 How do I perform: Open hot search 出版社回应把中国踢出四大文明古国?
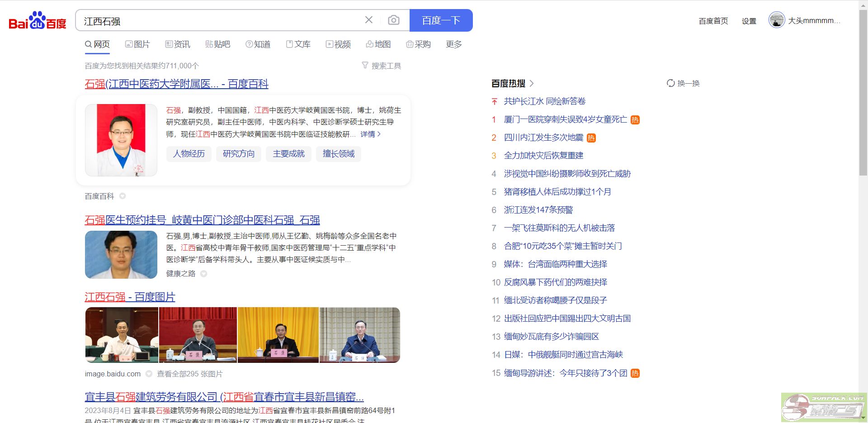[567, 318]
